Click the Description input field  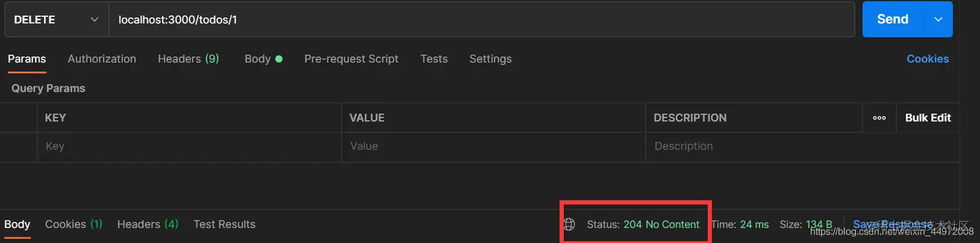802,146
